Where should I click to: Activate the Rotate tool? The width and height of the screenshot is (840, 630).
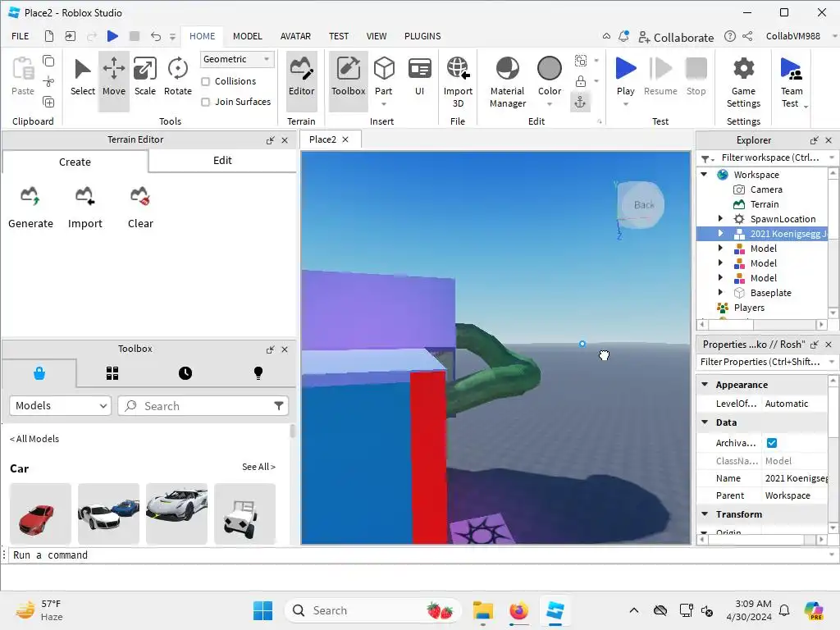click(177, 80)
